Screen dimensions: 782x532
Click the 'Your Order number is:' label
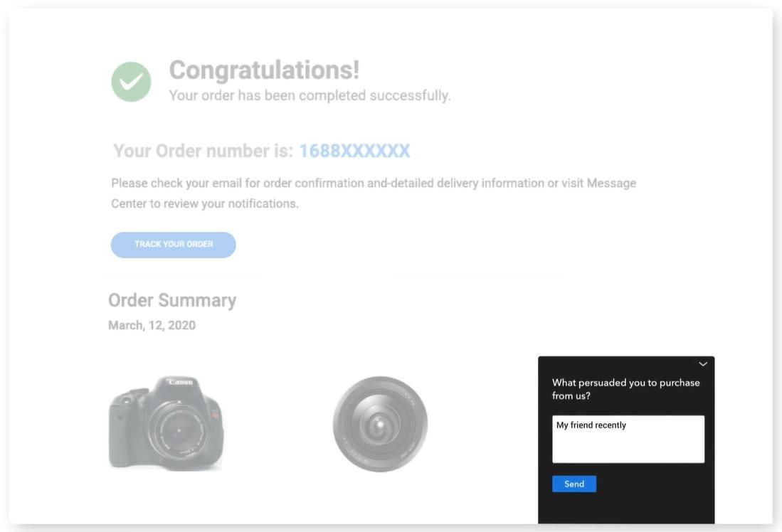203,151
